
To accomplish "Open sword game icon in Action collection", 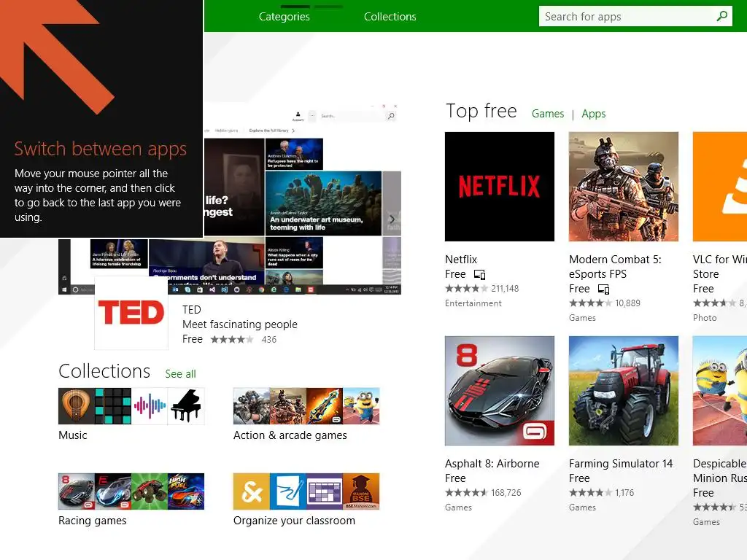I will 325,406.
